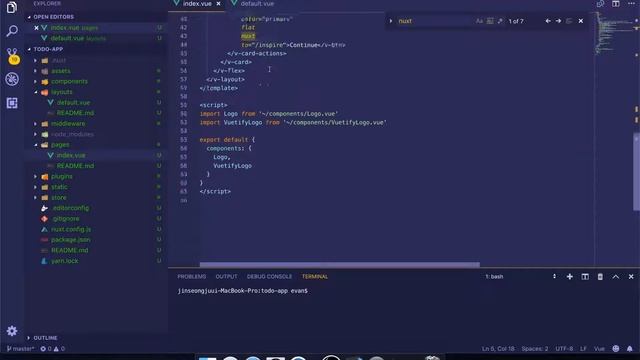Open errors and warnings count in status bar

(53, 349)
